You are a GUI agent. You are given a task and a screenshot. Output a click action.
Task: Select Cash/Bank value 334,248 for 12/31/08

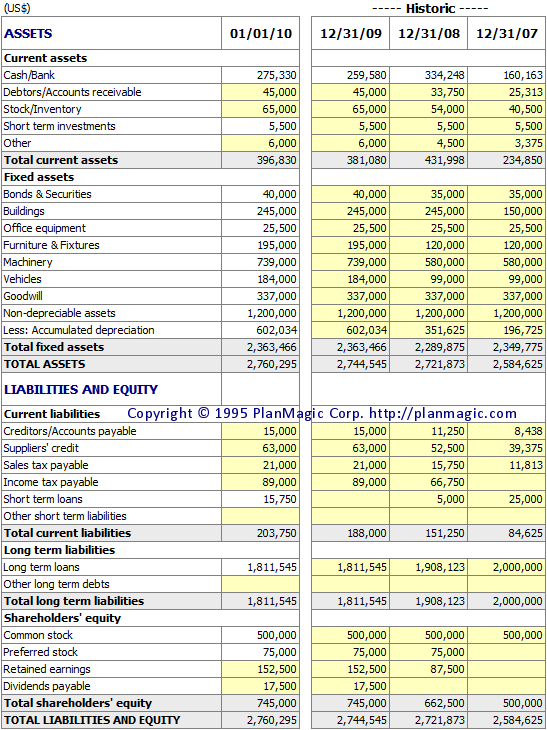429,75
